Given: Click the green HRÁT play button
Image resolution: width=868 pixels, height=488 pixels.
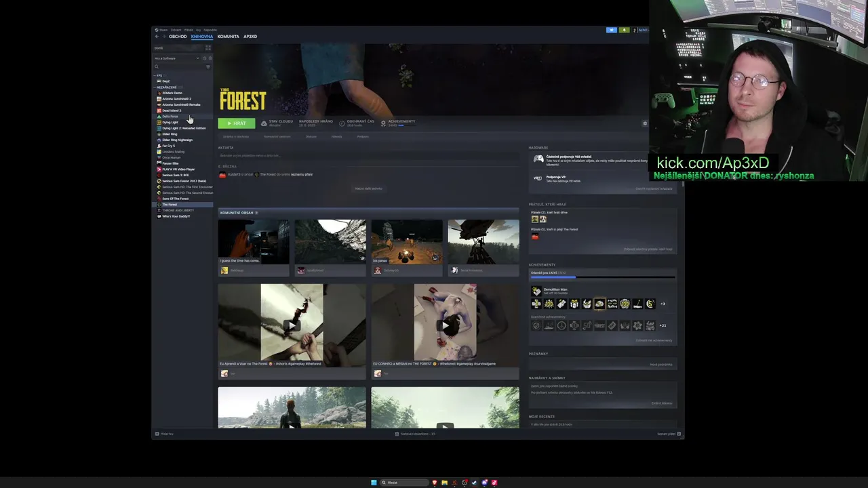Looking at the screenshot, I should [237, 123].
